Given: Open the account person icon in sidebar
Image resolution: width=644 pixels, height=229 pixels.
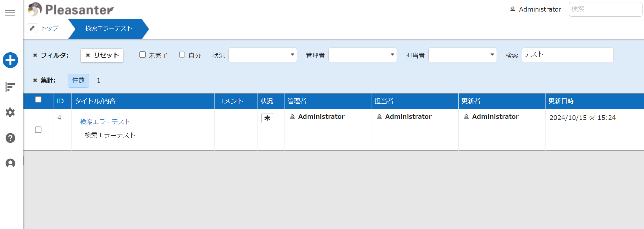Looking at the screenshot, I should tap(10, 163).
